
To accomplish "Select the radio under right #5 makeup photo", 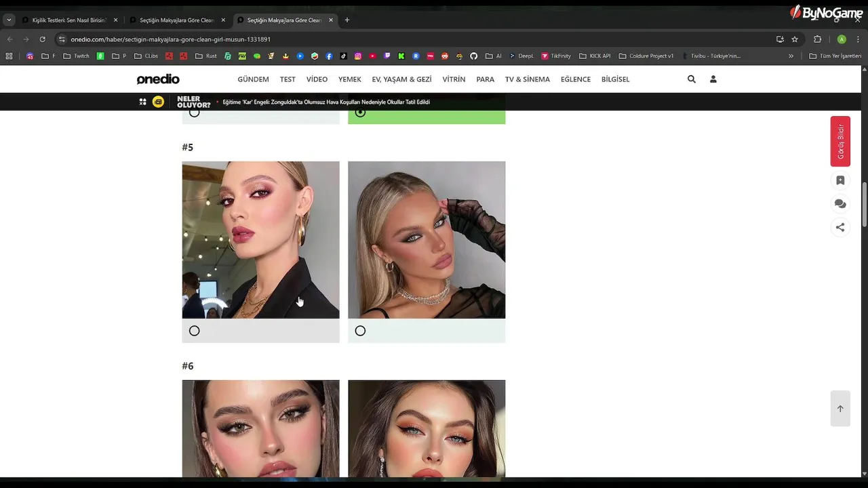I will (x=360, y=331).
